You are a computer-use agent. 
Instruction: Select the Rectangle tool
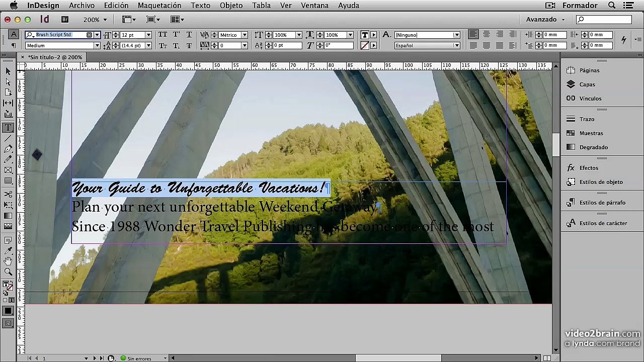pyautogui.click(x=8, y=180)
